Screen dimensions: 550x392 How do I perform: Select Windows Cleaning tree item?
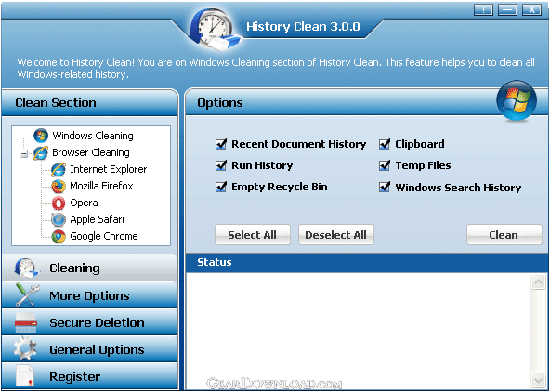point(93,136)
